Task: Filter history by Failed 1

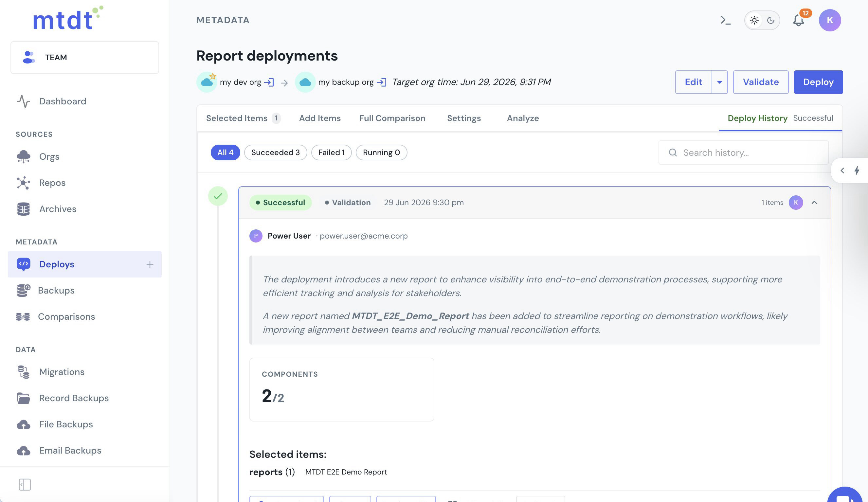Action: 331,152
